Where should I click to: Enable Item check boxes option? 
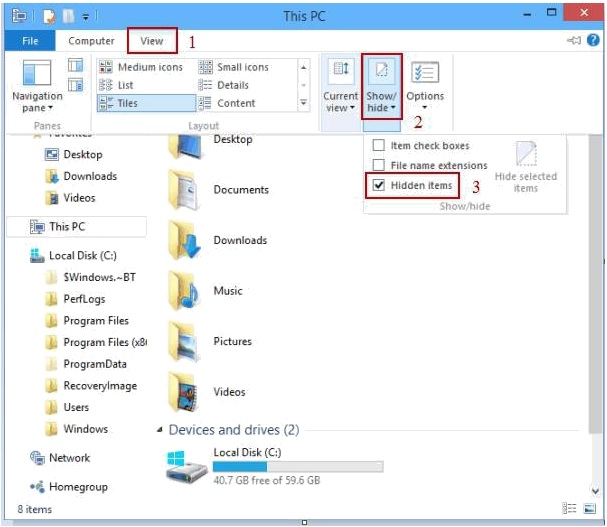point(379,146)
